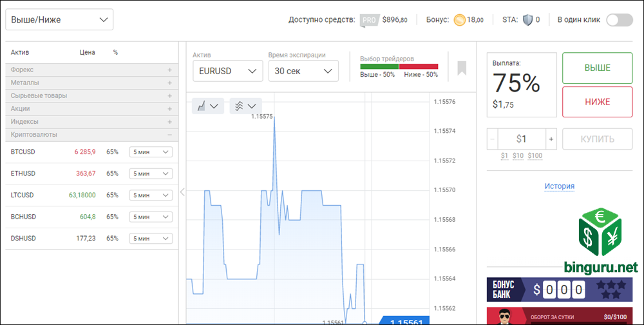Click the gold bonus coin icon
The image size is (644, 325).
pos(460,20)
